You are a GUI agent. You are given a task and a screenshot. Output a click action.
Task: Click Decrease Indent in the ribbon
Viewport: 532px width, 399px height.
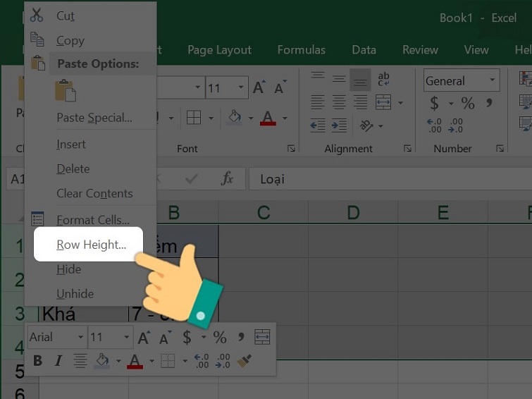click(318, 125)
